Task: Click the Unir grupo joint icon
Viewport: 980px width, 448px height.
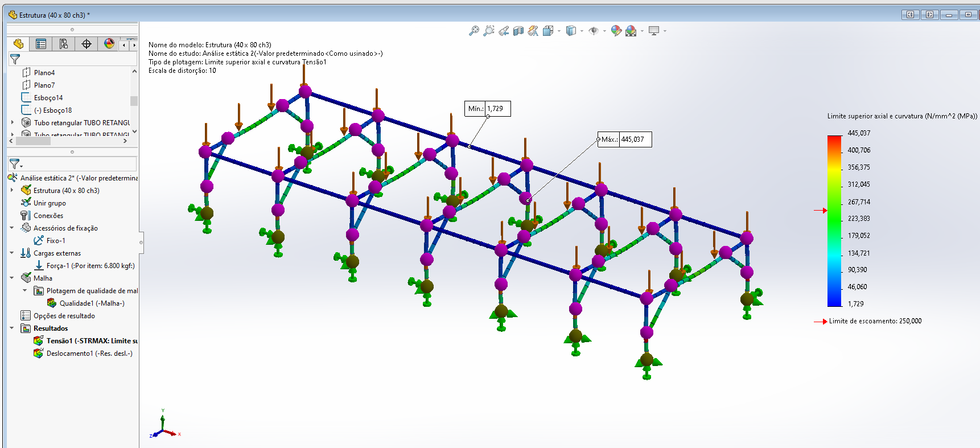Action: tap(26, 203)
